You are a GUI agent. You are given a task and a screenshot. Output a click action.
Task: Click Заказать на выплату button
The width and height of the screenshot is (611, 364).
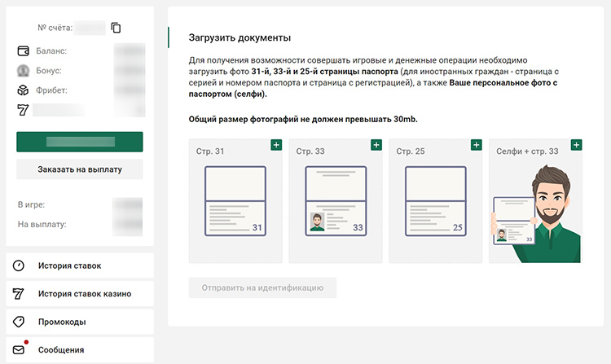click(x=80, y=169)
